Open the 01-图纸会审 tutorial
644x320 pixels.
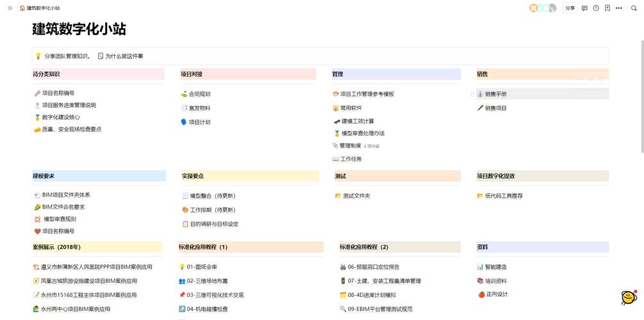[x=198, y=267]
